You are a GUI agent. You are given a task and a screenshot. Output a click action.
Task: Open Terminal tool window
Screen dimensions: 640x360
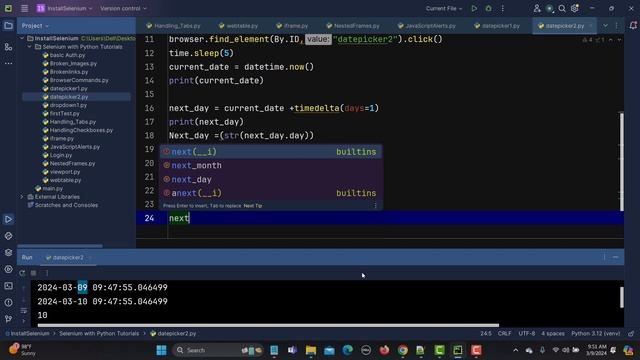[8, 286]
